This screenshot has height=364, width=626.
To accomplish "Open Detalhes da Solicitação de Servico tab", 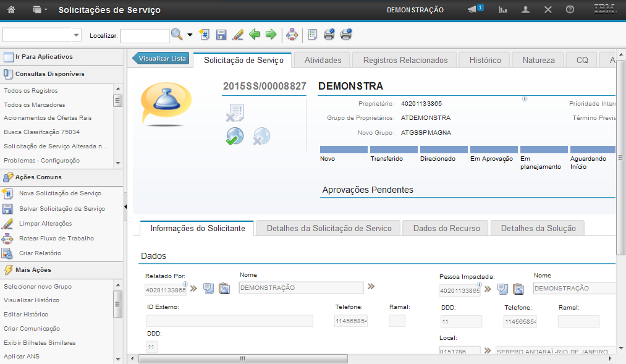I will tap(329, 228).
